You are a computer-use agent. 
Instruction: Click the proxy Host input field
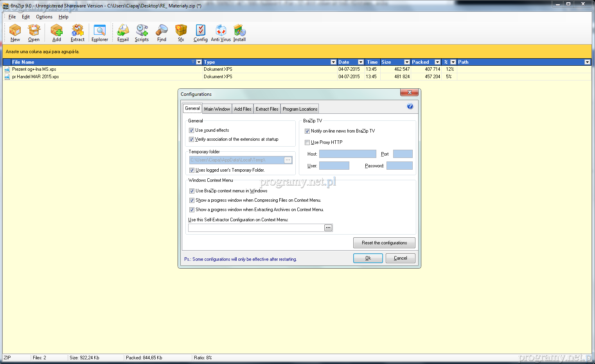pyautogui.click(x=347, y=154)
